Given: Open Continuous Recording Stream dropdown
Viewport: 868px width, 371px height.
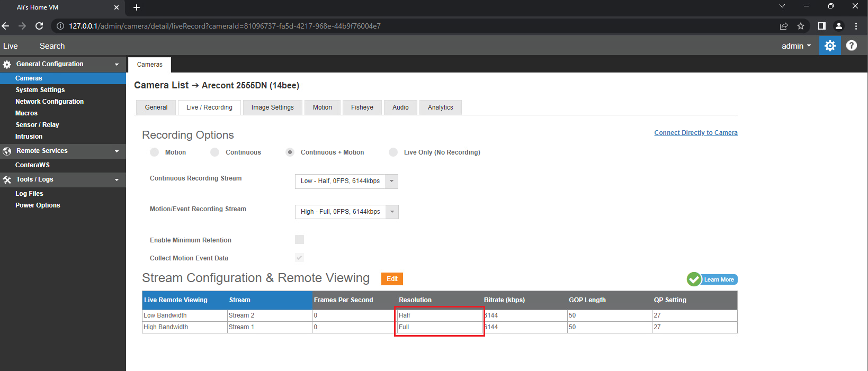Looking at the screenshot, I should pyautogui.click(x=346, y=181).
